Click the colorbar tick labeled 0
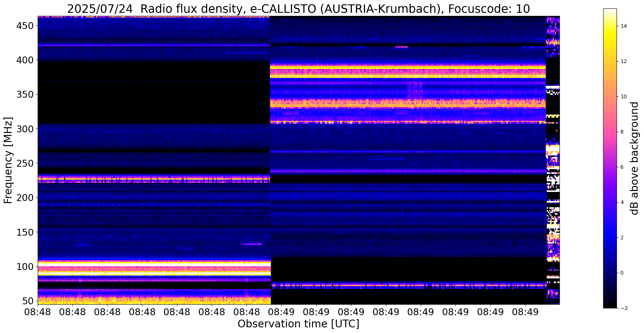Image resolution: width=644 pixels, height=333 pixels. pos(622,273)
